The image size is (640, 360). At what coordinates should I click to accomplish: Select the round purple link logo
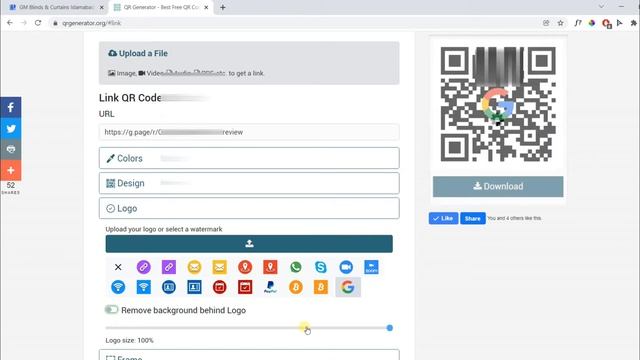click(x=143, y=267)
